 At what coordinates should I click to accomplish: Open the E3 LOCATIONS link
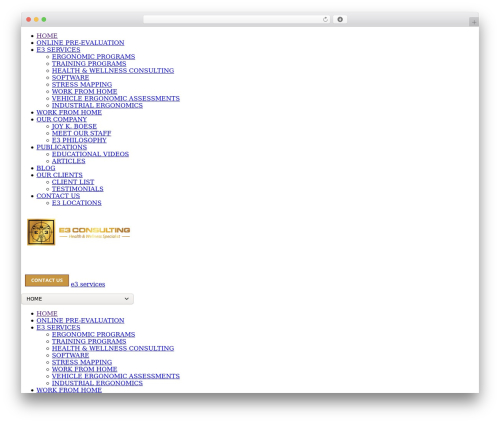[x=77, y=203]
